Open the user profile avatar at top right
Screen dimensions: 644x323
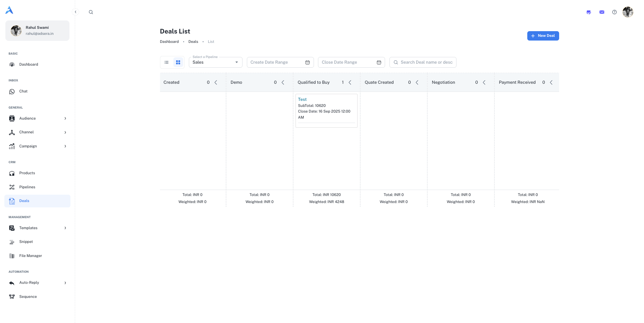(628, 12)
